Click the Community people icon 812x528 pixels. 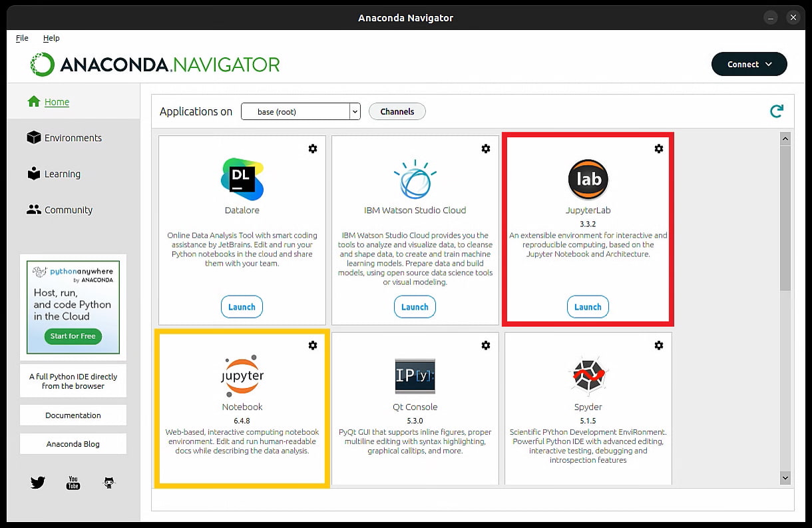coord(33,209)
